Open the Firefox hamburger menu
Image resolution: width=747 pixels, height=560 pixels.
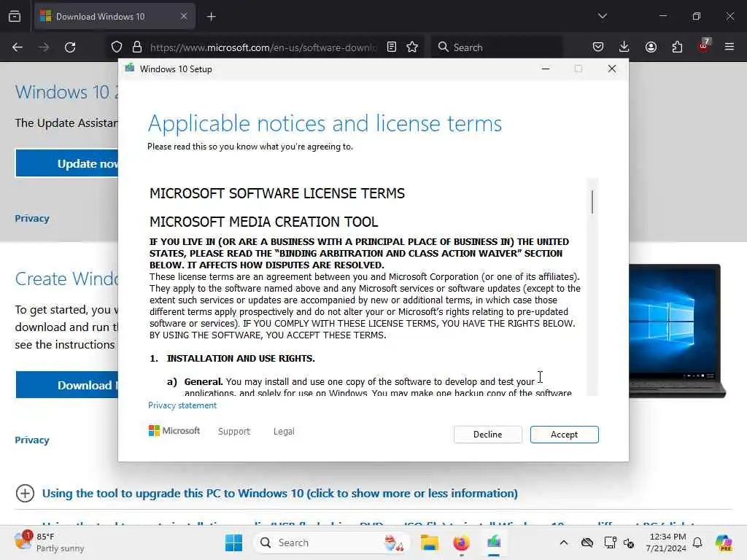(x=729, y=47)
